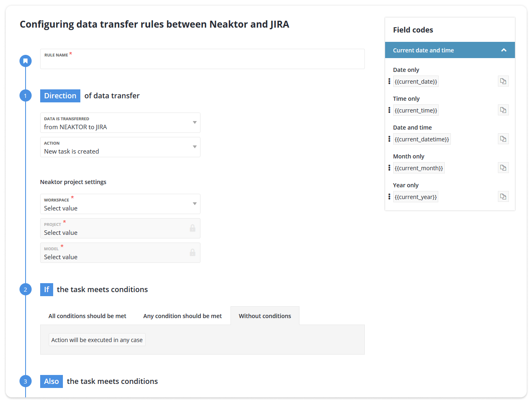Copy the {{current_datetime}} field code

pos(503,139)
